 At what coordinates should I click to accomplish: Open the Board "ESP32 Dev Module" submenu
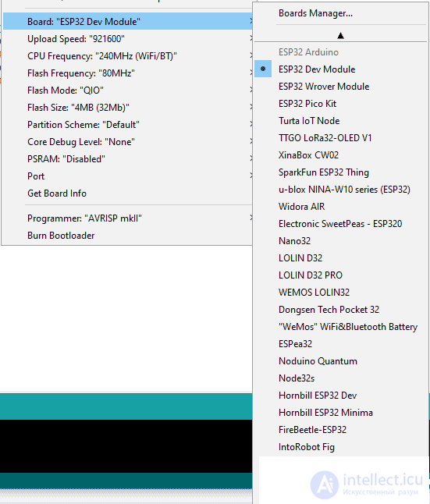[x=128, y=22]
